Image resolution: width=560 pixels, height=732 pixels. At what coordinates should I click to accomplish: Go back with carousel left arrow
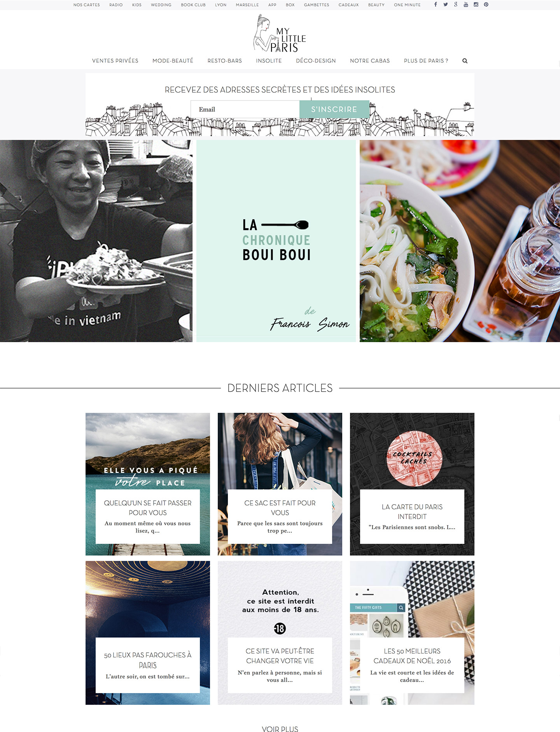tap(10, 244)
